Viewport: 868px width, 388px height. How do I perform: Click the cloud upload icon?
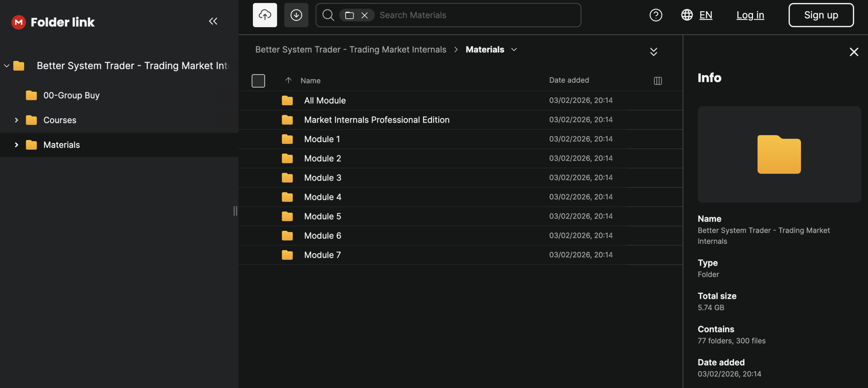tap(264, 15)
